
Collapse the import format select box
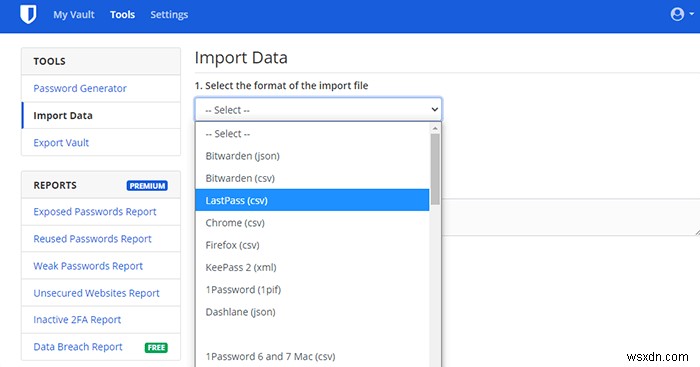(x=318, y=109)
